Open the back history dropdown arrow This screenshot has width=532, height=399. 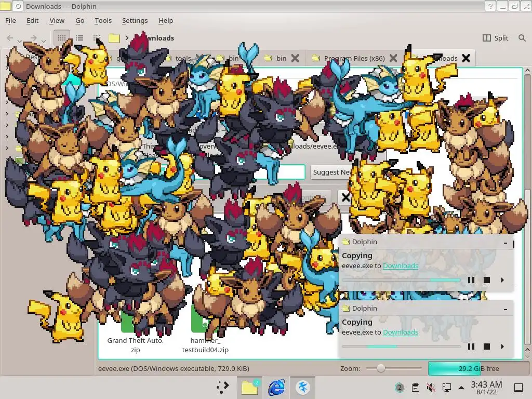point(20,41)
